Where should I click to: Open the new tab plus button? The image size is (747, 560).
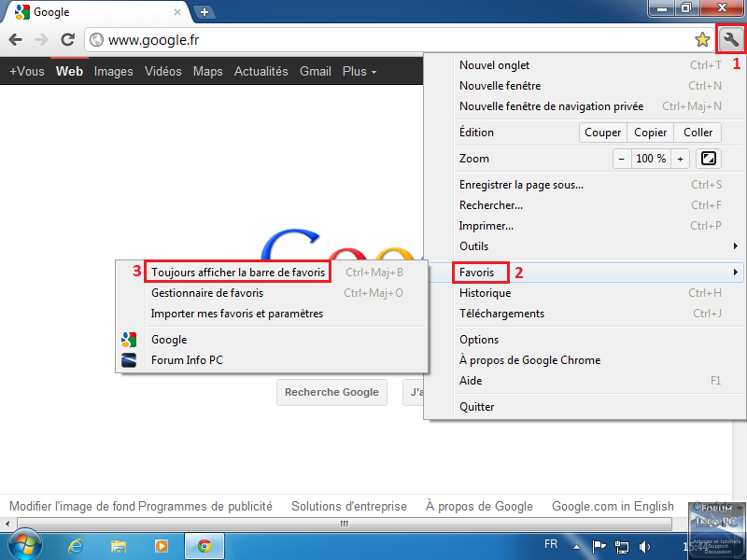[204, 12]
